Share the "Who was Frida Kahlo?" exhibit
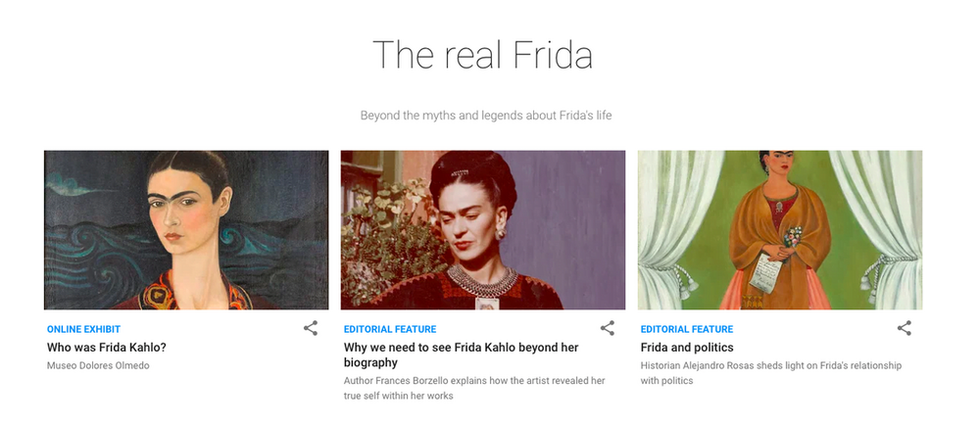 pyautogui.click(x=311, y=329)
